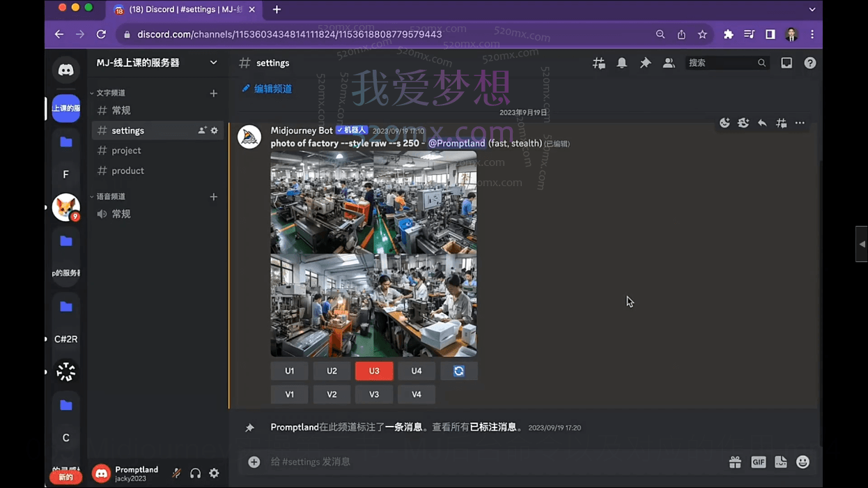868x488 pixels.
Task: Toggle microphone mute in user panel
Action: 176,473
